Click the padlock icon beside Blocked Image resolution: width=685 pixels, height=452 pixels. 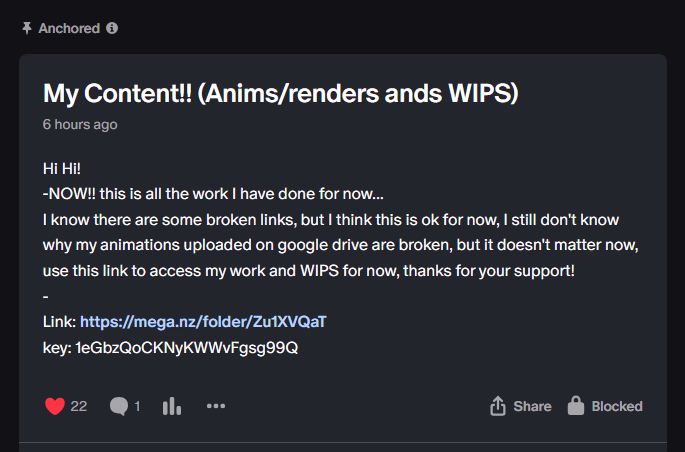[575, 406]
